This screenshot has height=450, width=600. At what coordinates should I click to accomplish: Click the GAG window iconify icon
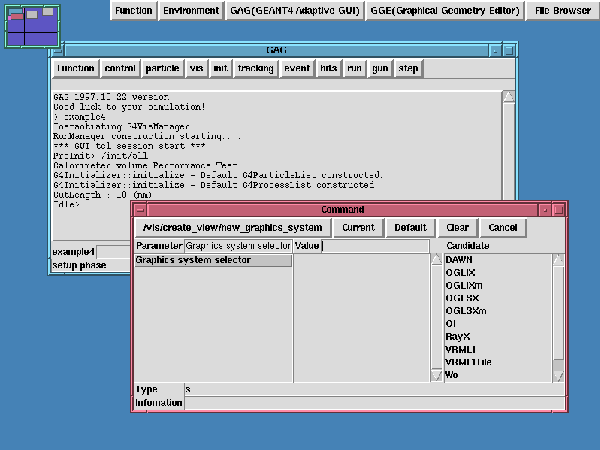click(495, 50)
